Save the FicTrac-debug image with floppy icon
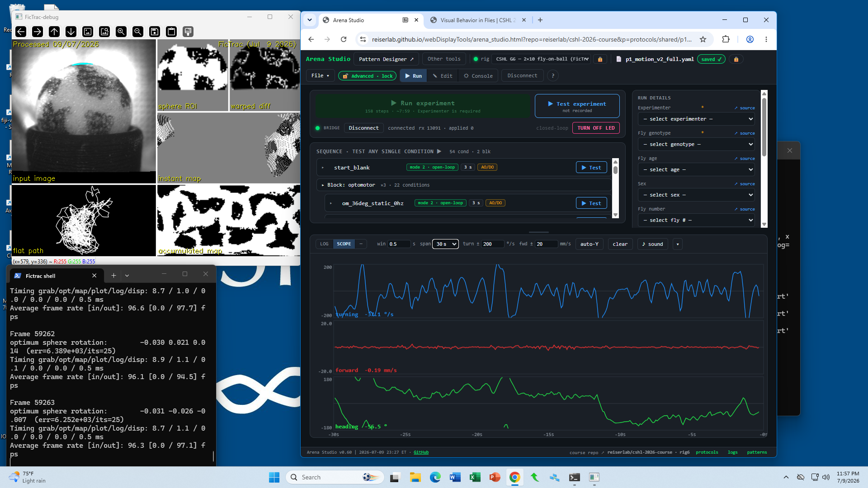Viewport: 868px width, 488px height. 155,31
